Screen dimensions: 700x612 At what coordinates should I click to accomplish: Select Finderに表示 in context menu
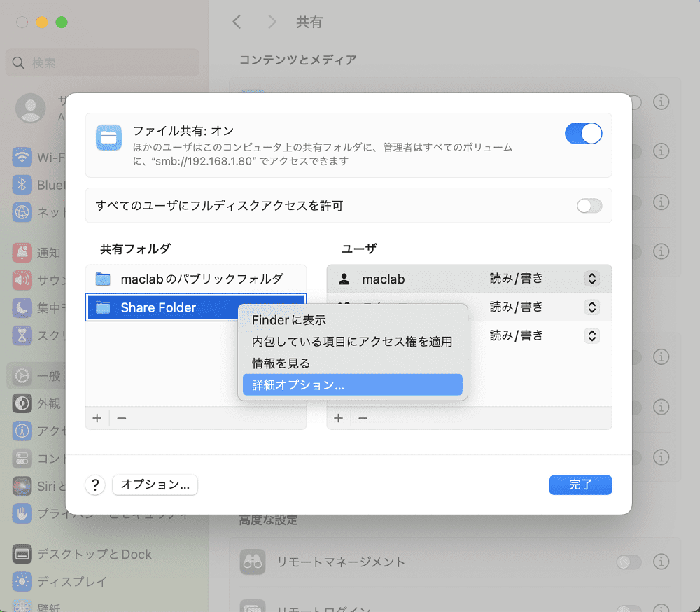(352, 320)
